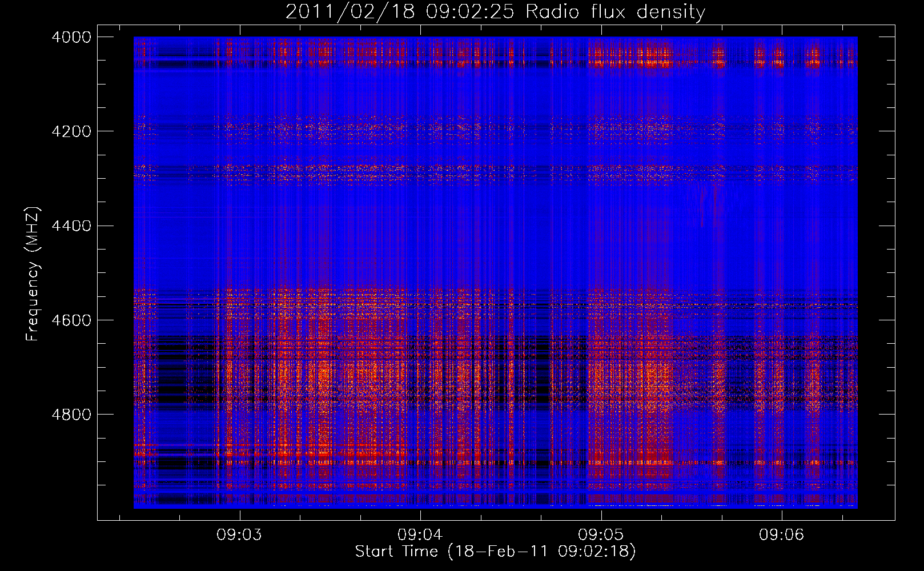Viewport: 924px width, 571px height.
Task: Select the 4800 frequency axis label
Action: tap(71, 415)
